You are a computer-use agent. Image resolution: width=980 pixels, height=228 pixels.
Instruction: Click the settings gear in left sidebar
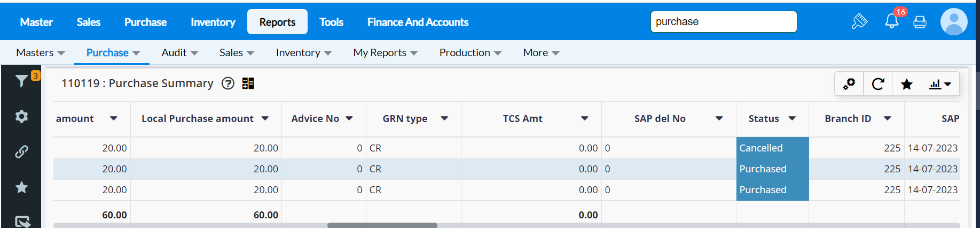point(21,116)
